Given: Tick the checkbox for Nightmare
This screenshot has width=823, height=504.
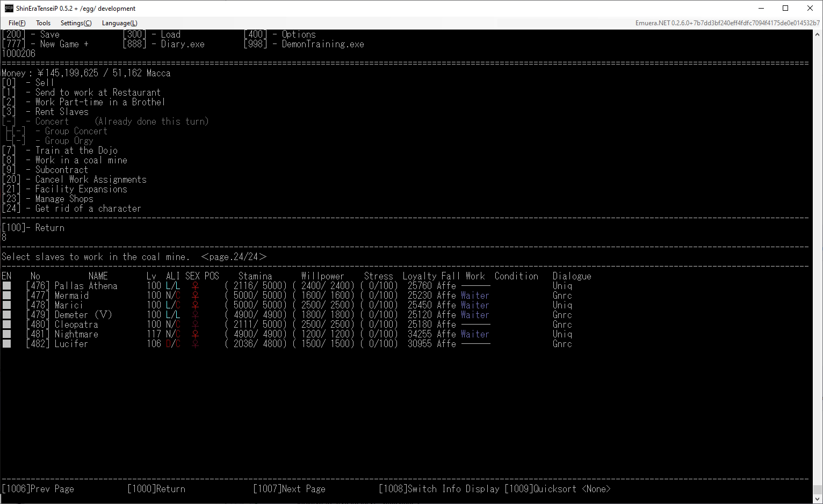Looking at the screenshot, I should point(7,334).
